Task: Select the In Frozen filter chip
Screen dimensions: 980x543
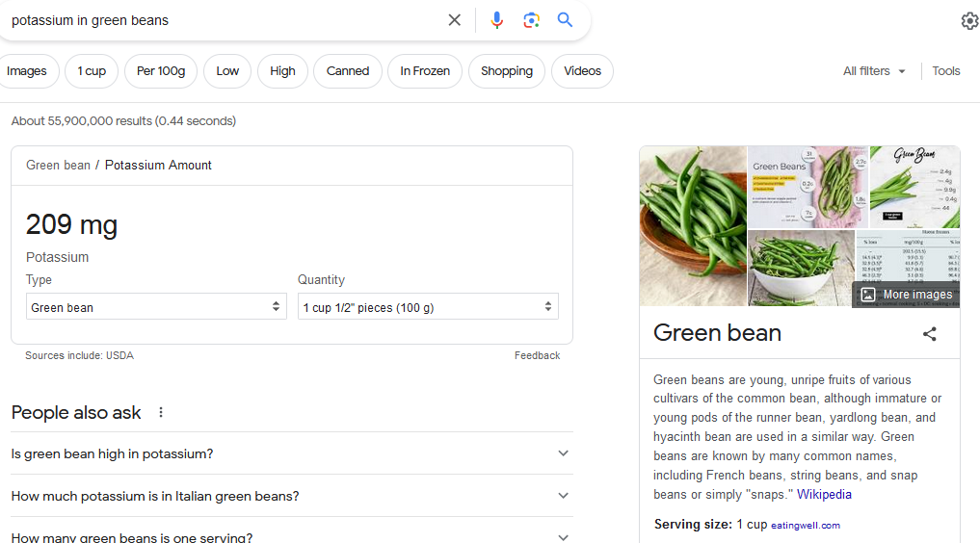Action: [x=425, y=71]
